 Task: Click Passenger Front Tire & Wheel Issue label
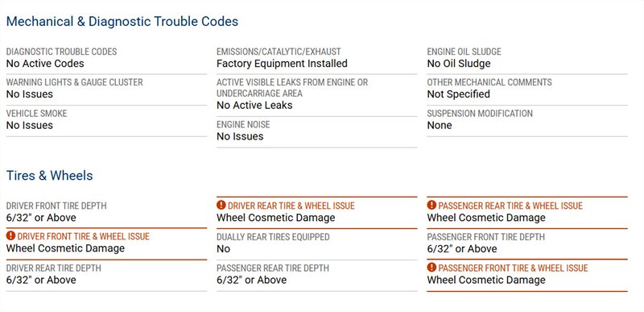(513, 268)
